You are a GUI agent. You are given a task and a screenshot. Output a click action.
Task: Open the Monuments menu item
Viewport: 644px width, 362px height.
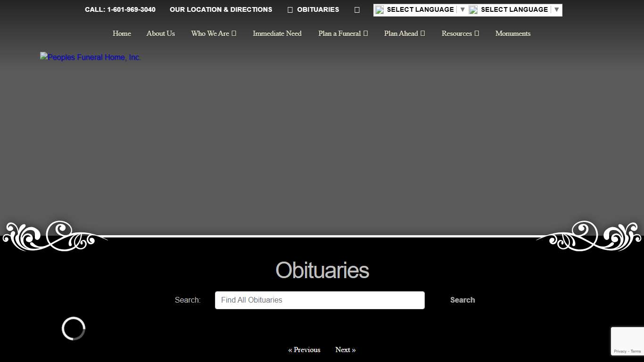(512, 33)
